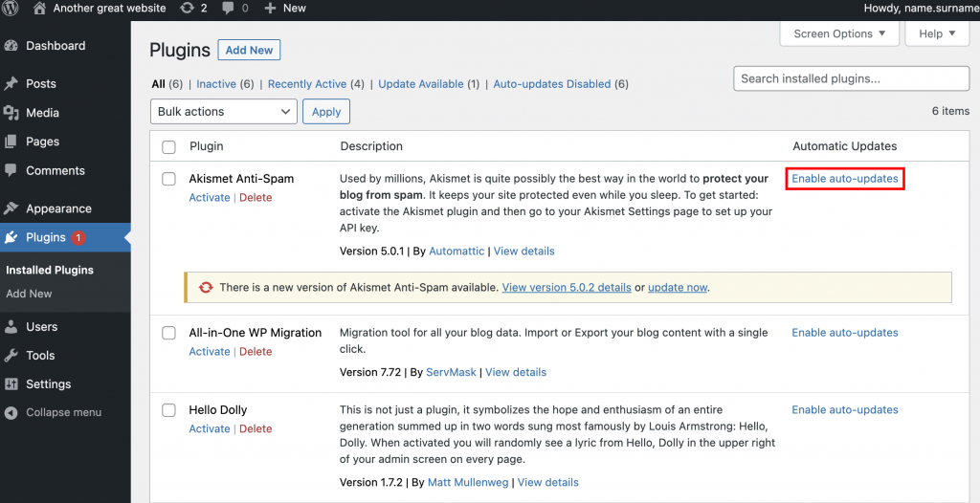Check the Akismet Anti-Spam checkbox
980x503 pixels.
pos(168,179)
